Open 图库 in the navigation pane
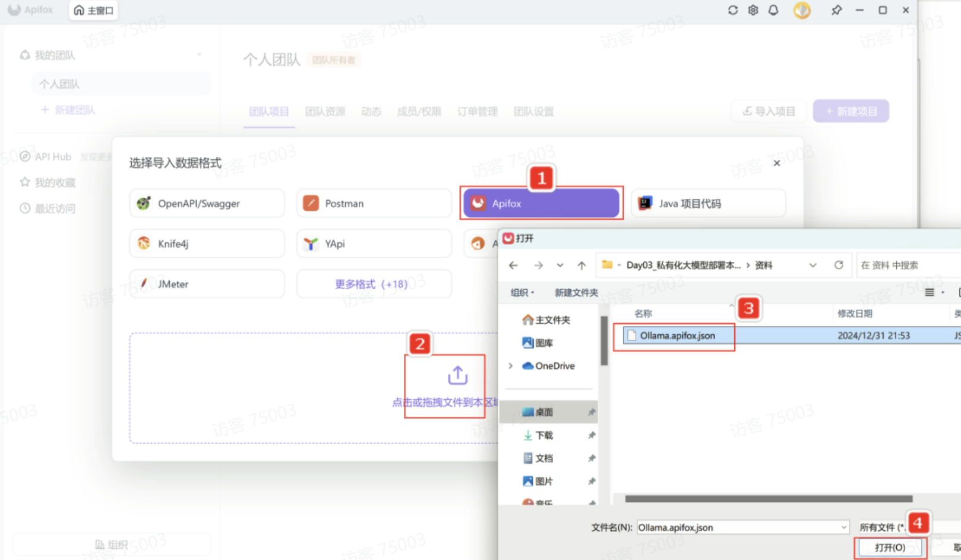Screen dimensions: 961x560 538,343
